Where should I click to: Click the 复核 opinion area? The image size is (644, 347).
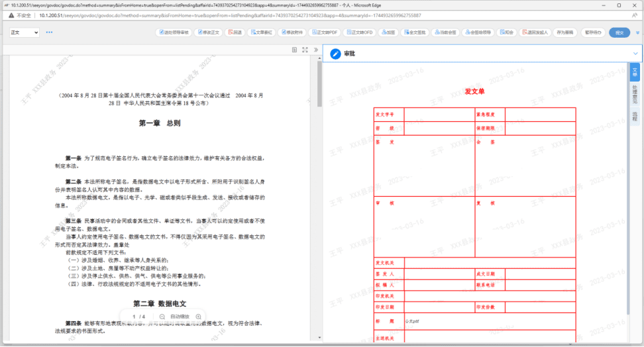[525, 227]
